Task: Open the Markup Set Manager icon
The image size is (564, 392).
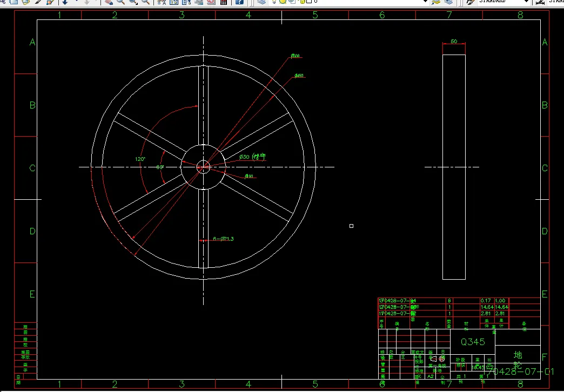Action: click(x=211, y=2)
